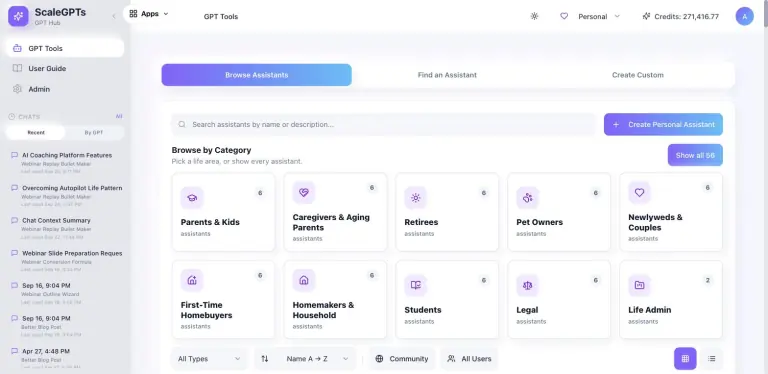Switch to grid view

point(685,359)
